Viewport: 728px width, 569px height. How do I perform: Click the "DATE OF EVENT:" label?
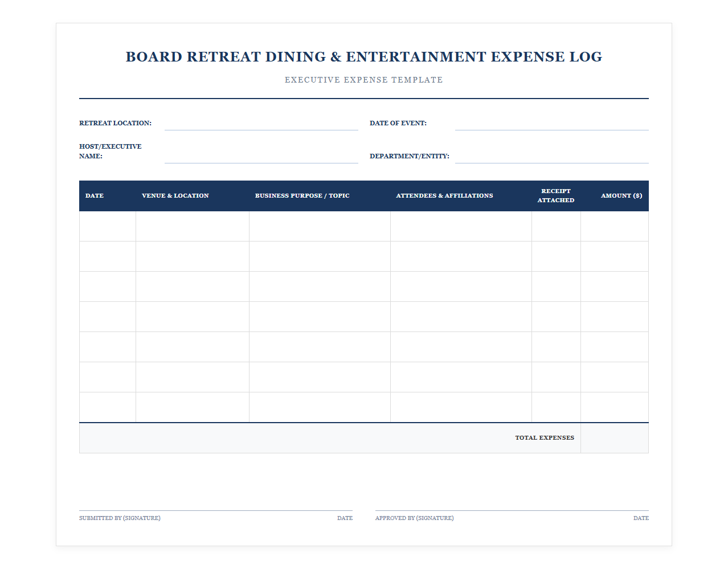(398, 123)
